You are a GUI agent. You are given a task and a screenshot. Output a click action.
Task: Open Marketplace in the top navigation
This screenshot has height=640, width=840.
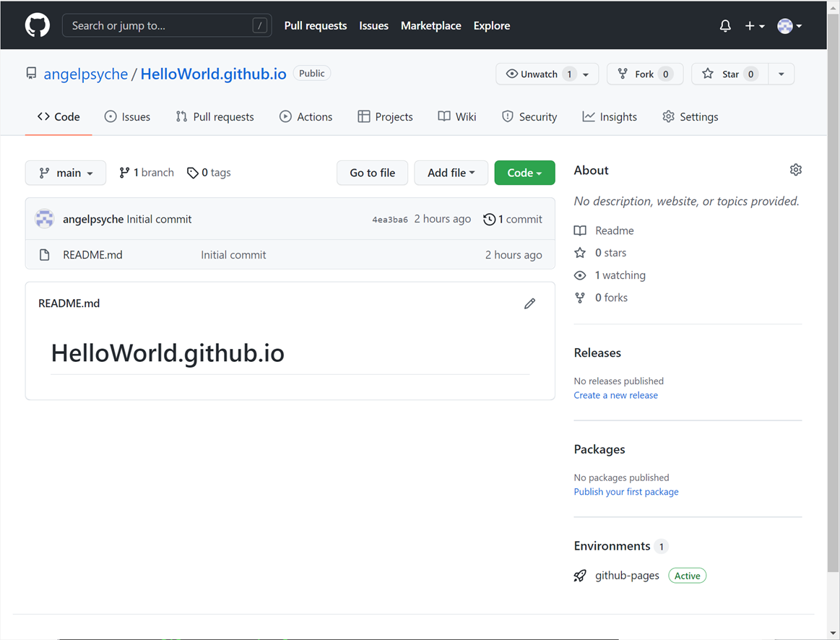point(430,26)
